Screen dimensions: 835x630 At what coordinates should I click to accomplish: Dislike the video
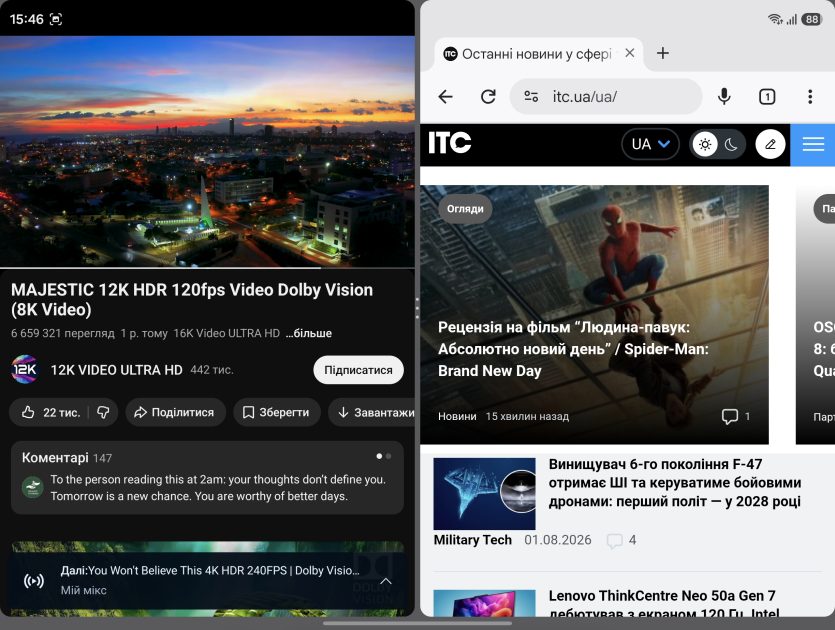click(x=103, y=412)
